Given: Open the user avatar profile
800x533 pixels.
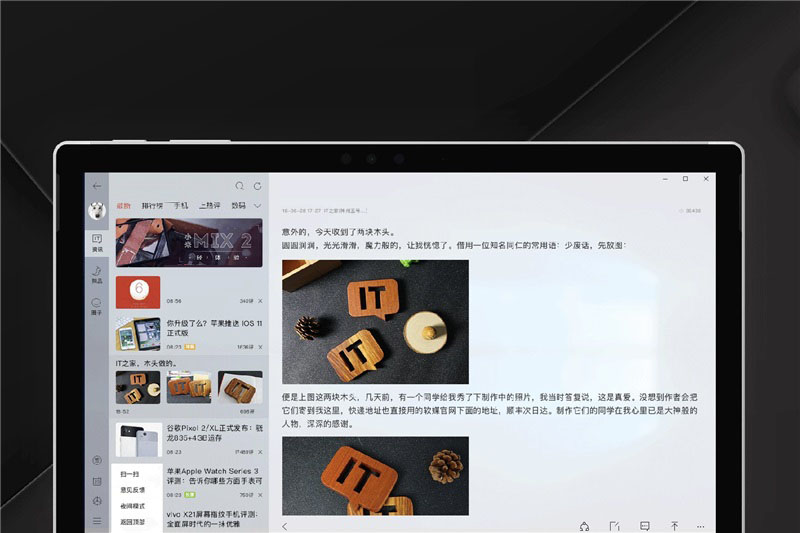Looking at the screenshot, I should [x=97, y=210].
